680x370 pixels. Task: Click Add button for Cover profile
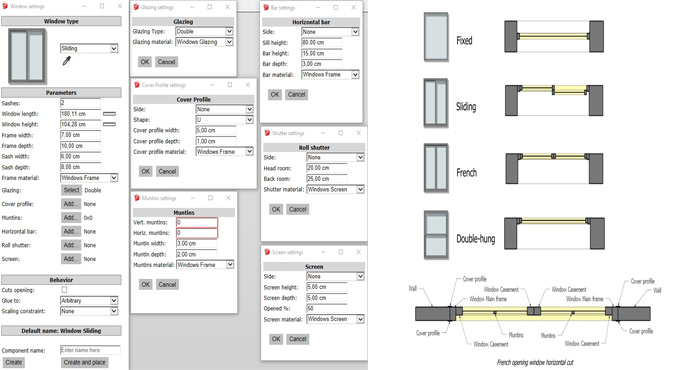[71, 204]
